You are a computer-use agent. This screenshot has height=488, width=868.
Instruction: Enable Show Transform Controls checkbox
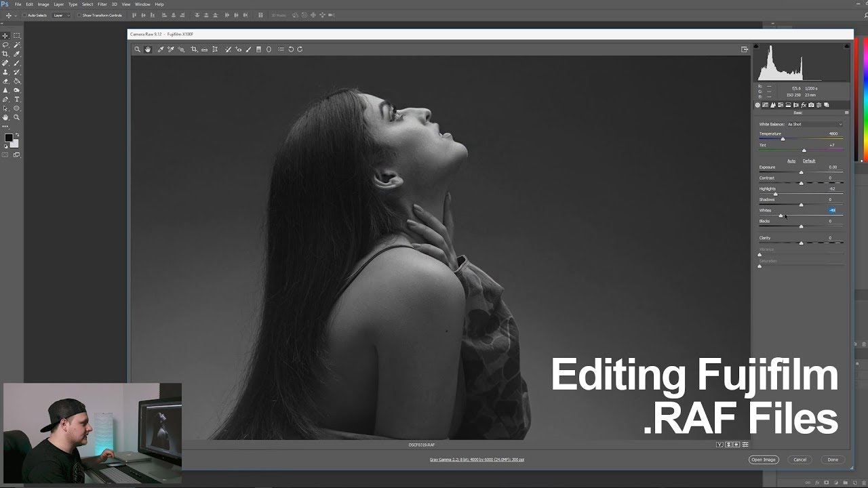pyautogui.click(x=79, y=15)
